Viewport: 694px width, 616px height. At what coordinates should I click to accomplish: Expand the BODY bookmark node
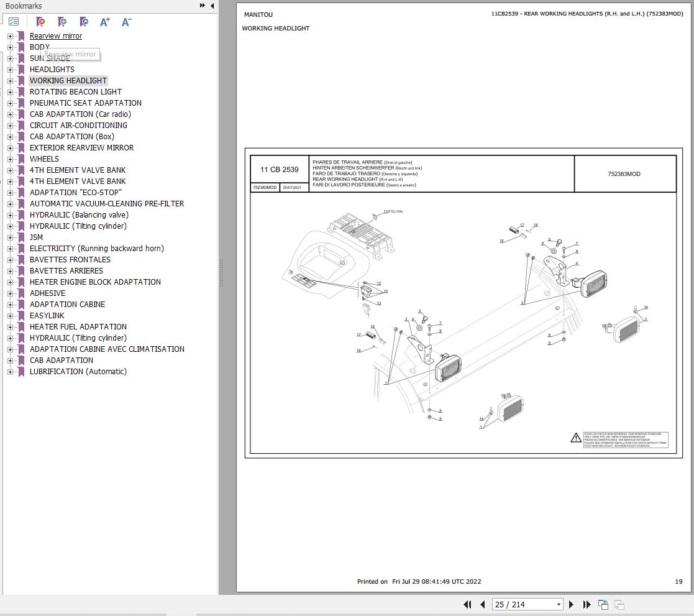coord(10,47)
